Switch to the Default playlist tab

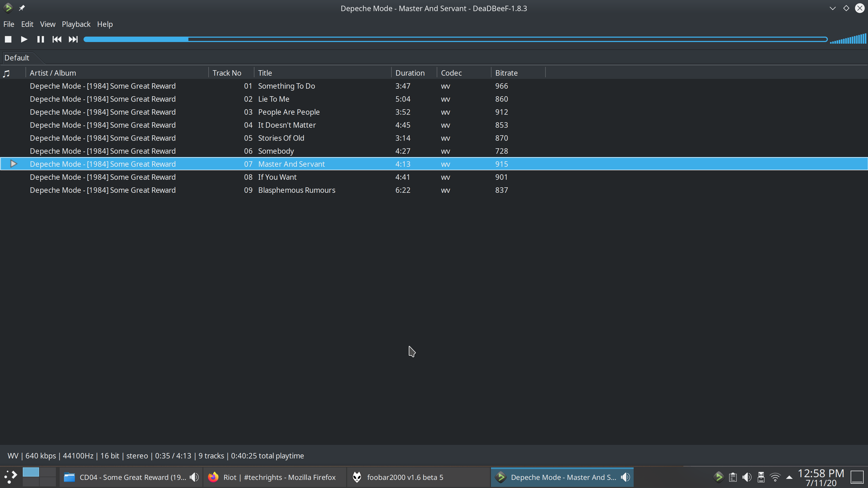pyautogui.click(x=17, y=58)
